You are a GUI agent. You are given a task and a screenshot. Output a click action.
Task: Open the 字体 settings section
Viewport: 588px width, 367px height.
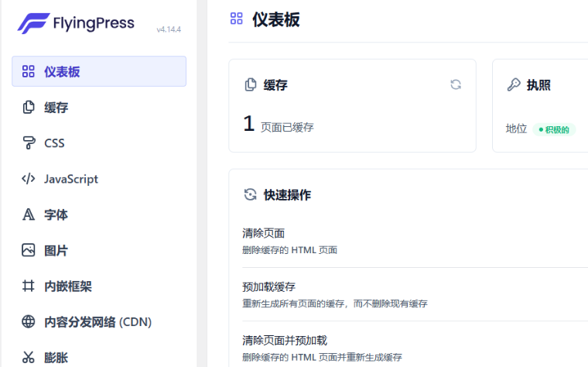pos(99,214)
